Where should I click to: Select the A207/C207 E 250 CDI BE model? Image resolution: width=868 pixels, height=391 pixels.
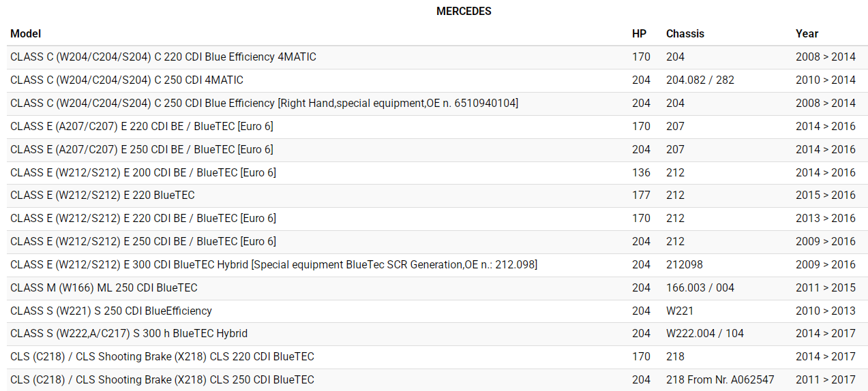click(142, 150)
